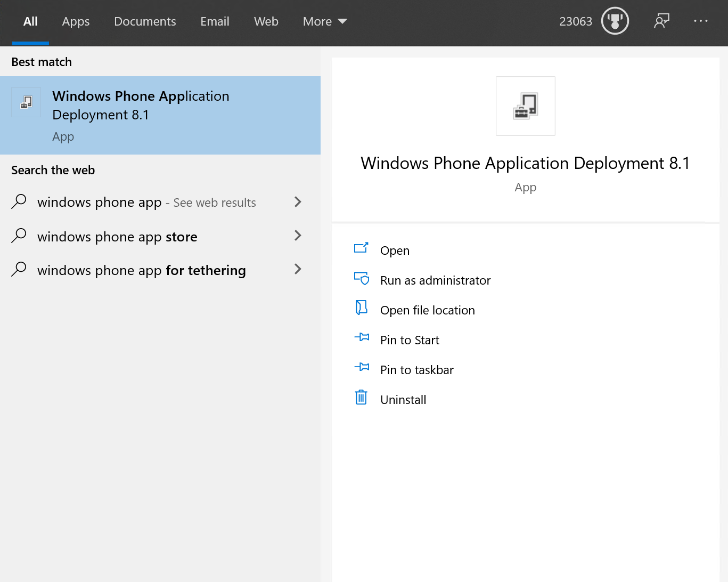Viewport: 728px width, 582px height.
Task: Expand windows phone app store arrow
Action: pos(298,236)
